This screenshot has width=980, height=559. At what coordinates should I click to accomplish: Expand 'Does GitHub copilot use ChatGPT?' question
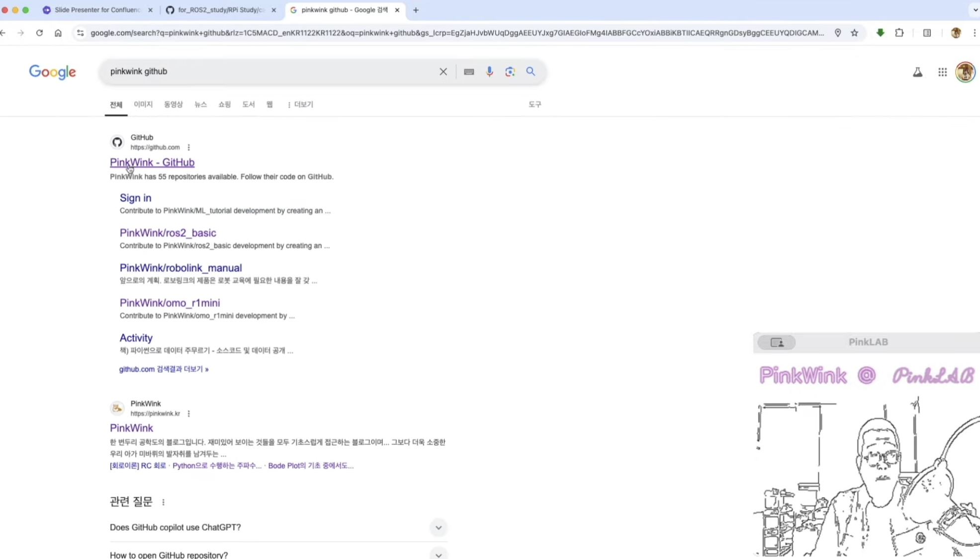click(x=438, y=527)
